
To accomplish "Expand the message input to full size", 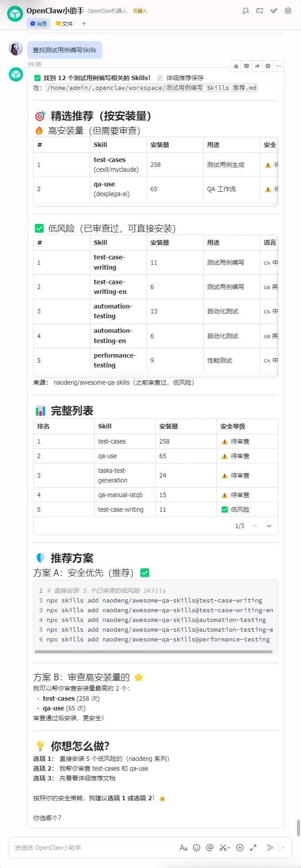I will pyautogui.click(x=253, y=848).
